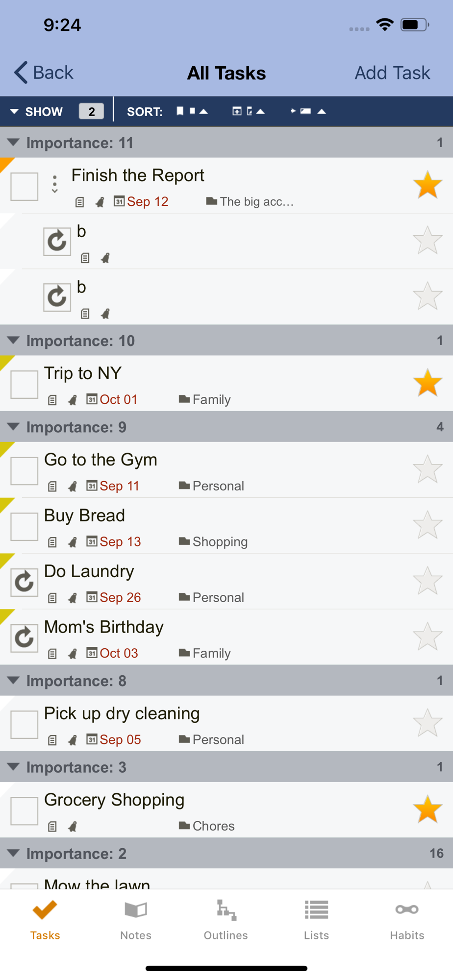Go Back to previous screen
Screen dimensions: 453x980
tap(44, 73)
